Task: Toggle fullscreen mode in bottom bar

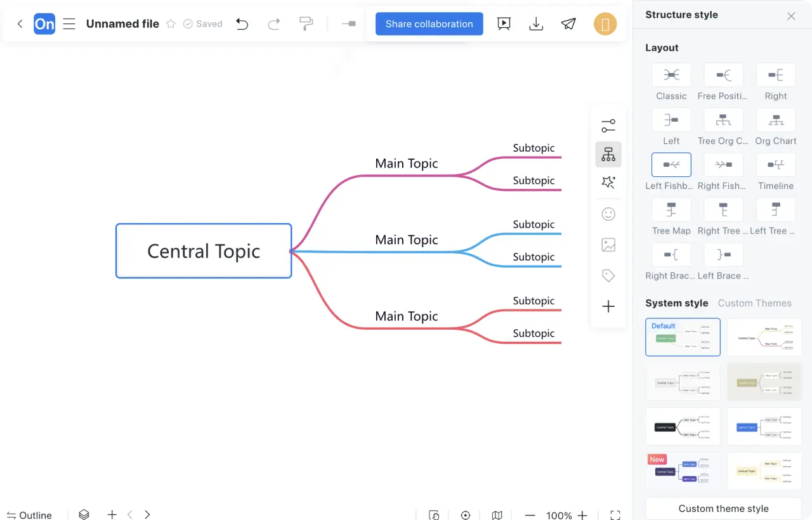Action: pos(615,515)
